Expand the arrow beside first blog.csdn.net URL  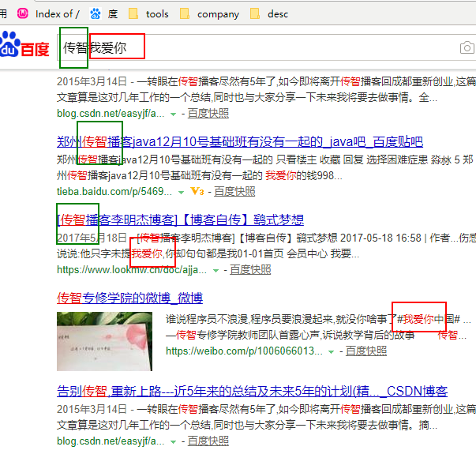click(x=173, y=114)
